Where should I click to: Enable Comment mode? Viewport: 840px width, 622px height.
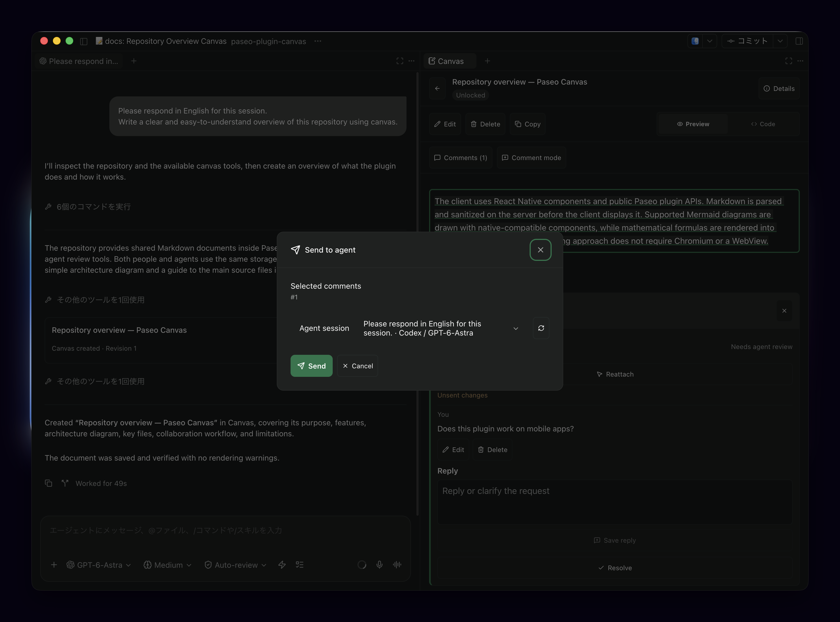coord(531,157)
